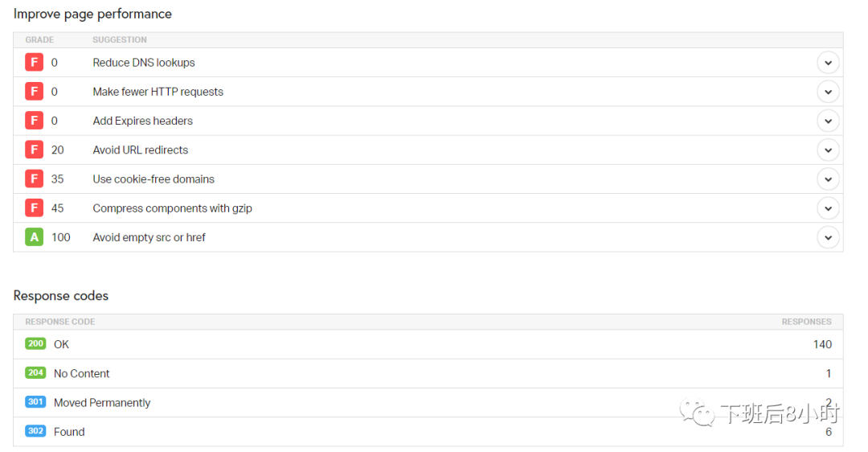
Task: Expand the Avoid empty src or href row
Action: 828,237
